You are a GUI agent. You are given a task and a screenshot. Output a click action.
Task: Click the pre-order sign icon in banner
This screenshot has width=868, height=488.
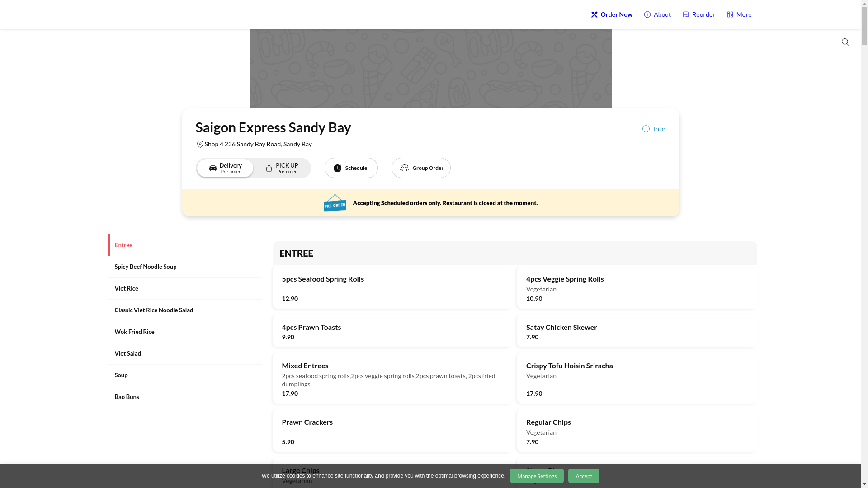(335, 203)
